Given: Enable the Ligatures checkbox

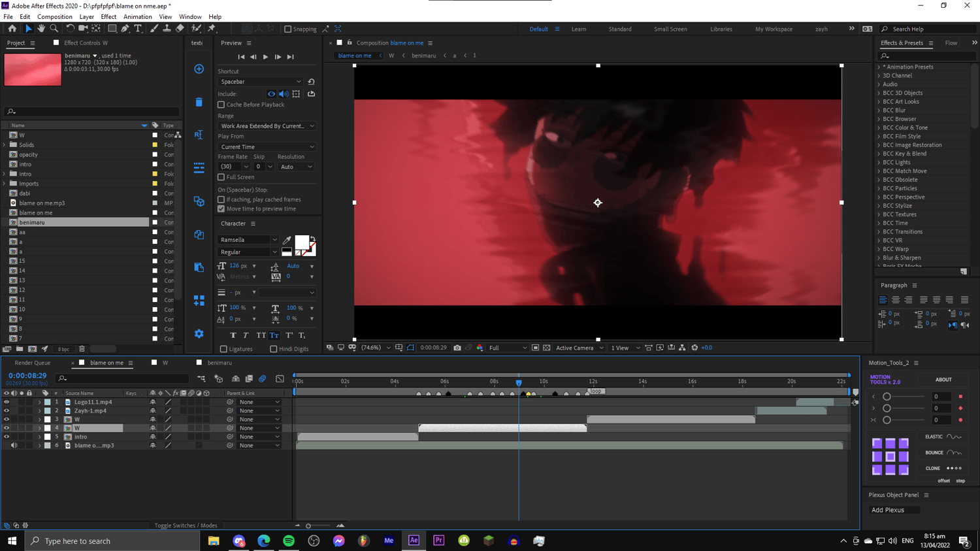Looking at the screenshot, I should tap(223, 349).
